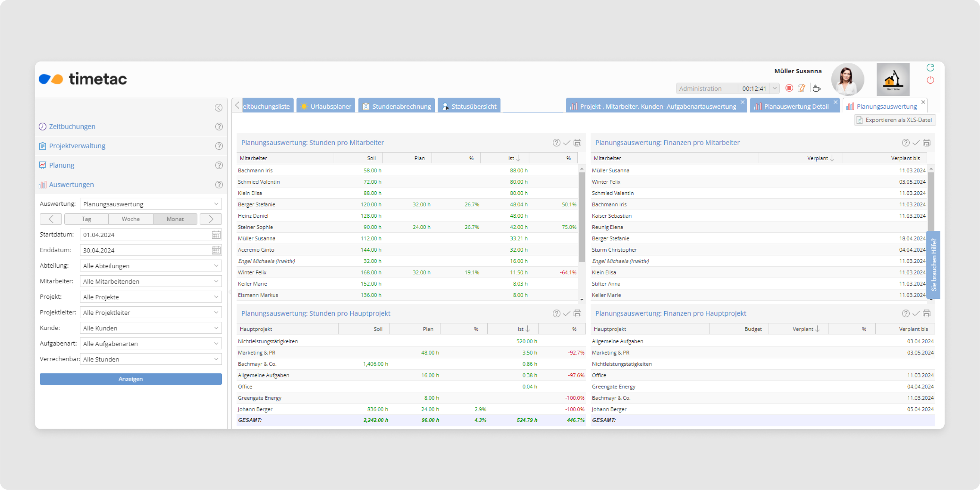Open the Startdatum calendar picker

click(216, 235)
